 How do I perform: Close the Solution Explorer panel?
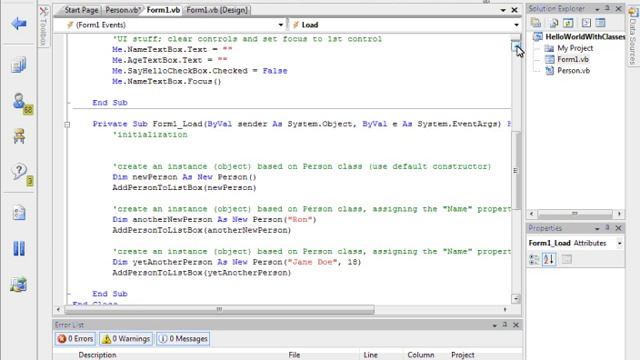[x=618, y=9]
